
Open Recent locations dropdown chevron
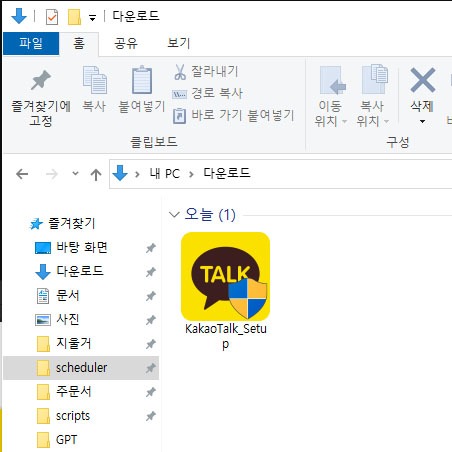(75, 173)
